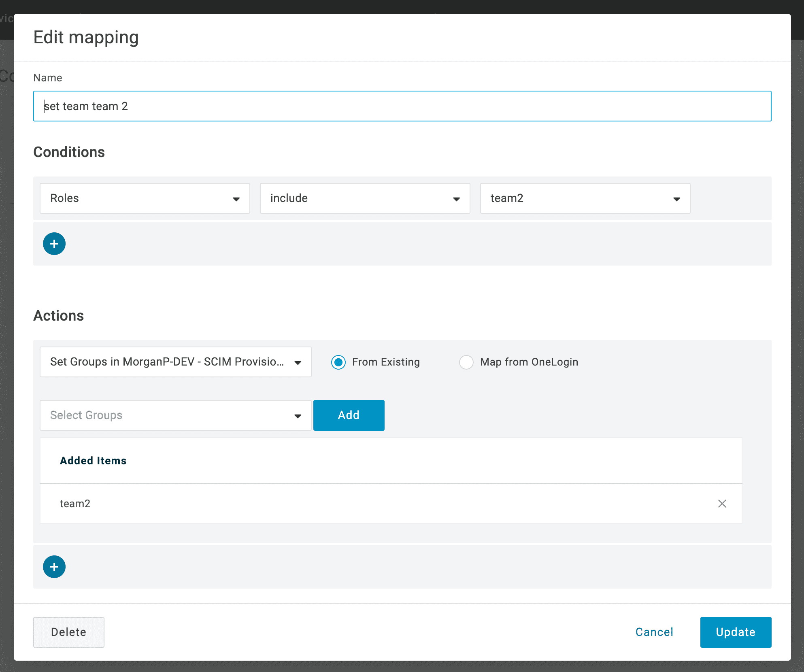Viewport: 804px width, 672px height.
Task: Open the Roles condition dropdown
Action: (x=145, y=198)
